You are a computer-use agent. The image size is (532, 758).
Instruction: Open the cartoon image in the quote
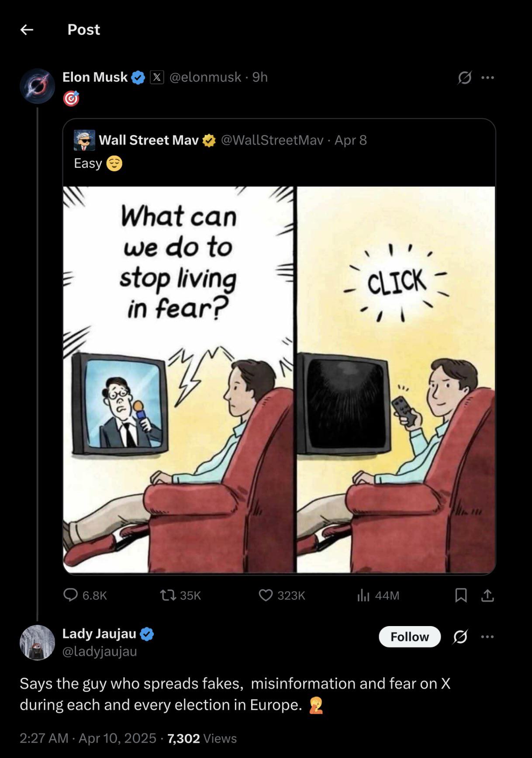click(279, 379)
